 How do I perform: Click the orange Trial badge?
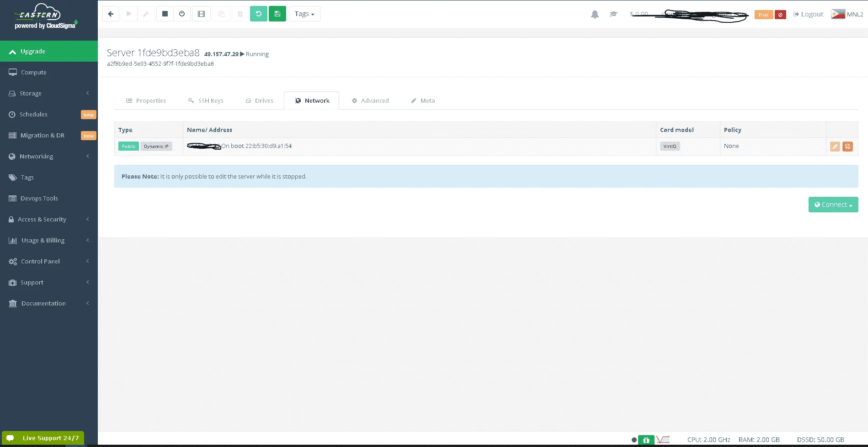tap(763, 15)
